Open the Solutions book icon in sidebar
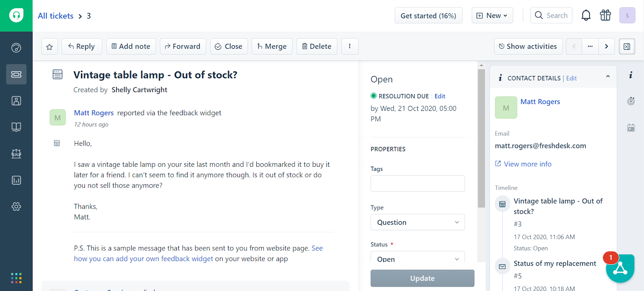Image resolution: width=644 pixels, height=291 pixels. (16, 127)
